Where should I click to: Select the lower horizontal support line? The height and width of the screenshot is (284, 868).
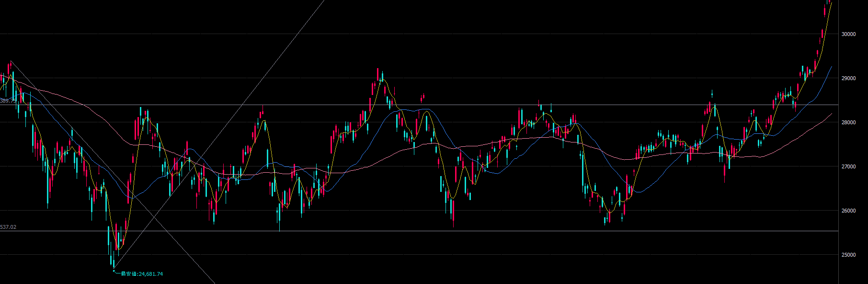(479, 231)
